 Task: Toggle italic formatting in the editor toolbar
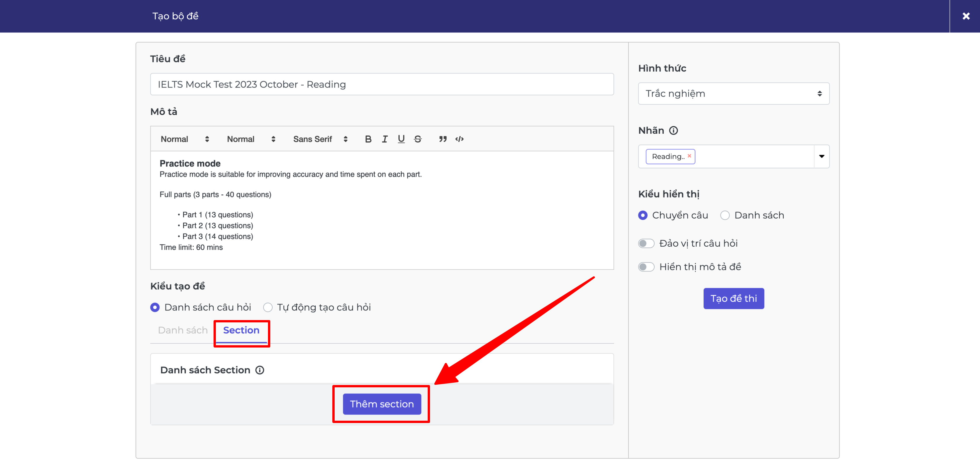[385, 139]
